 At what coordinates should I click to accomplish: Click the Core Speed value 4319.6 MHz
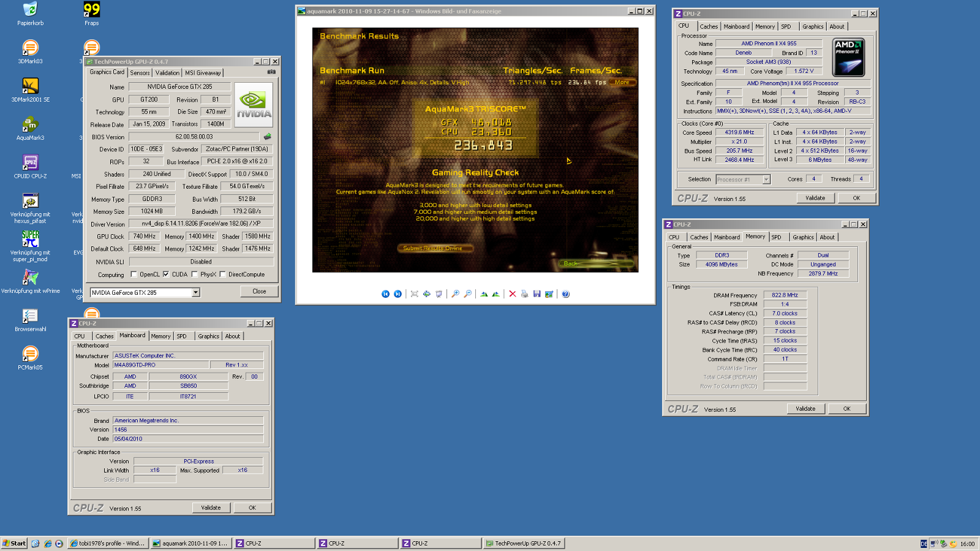[x=739, y=132]
